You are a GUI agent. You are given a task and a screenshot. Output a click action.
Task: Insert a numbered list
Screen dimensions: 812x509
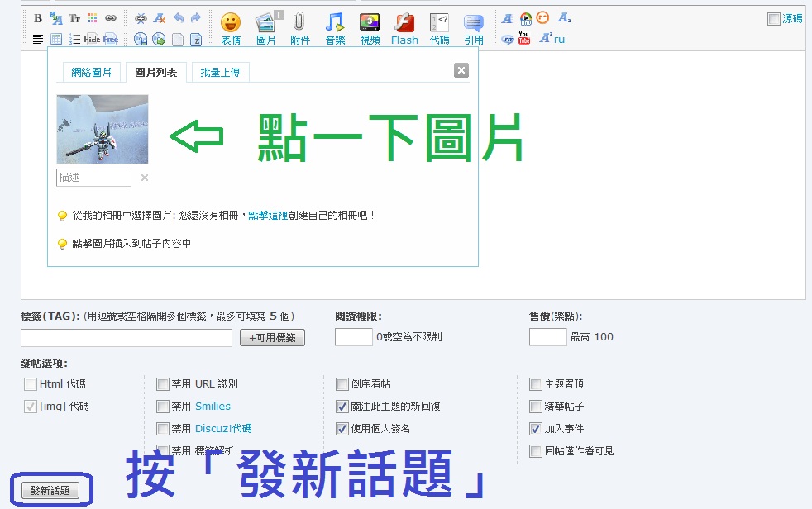point(74,40)
